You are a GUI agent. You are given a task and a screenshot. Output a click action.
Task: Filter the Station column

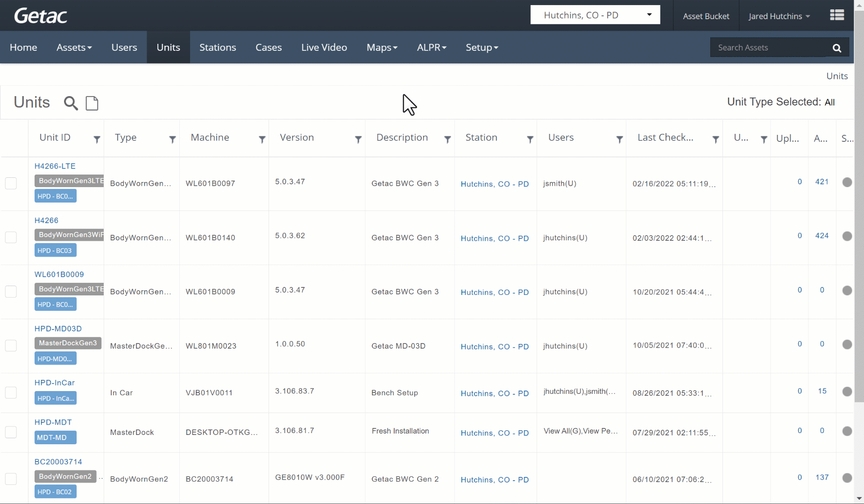click(x=530, y=139)
